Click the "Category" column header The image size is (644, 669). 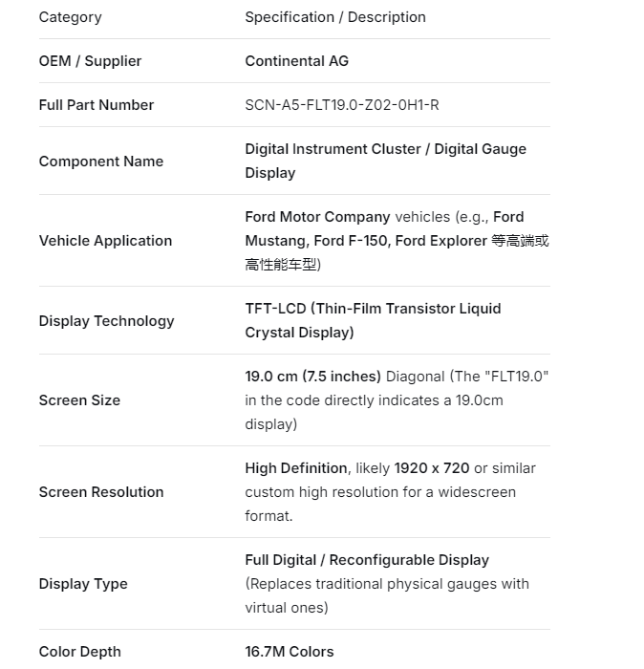coord(70,17)
